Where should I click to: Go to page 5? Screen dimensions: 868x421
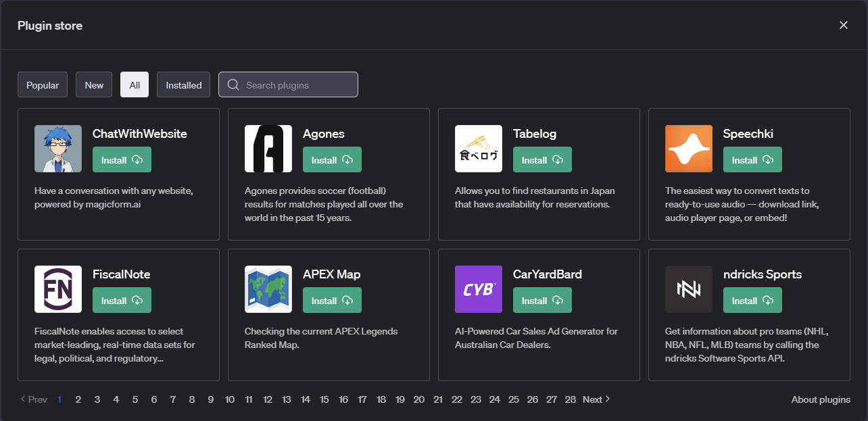point(135,399)
